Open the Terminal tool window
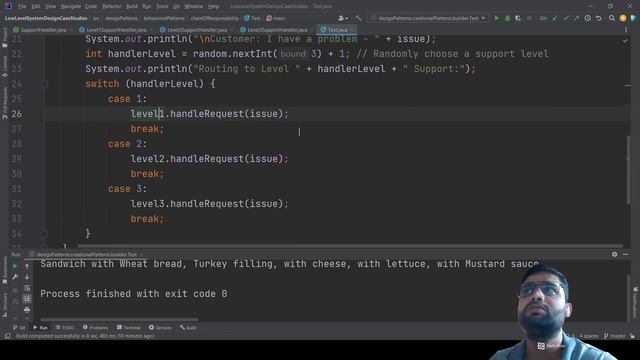This screenshot has width=640, height=360. click(x=129, y=327)
